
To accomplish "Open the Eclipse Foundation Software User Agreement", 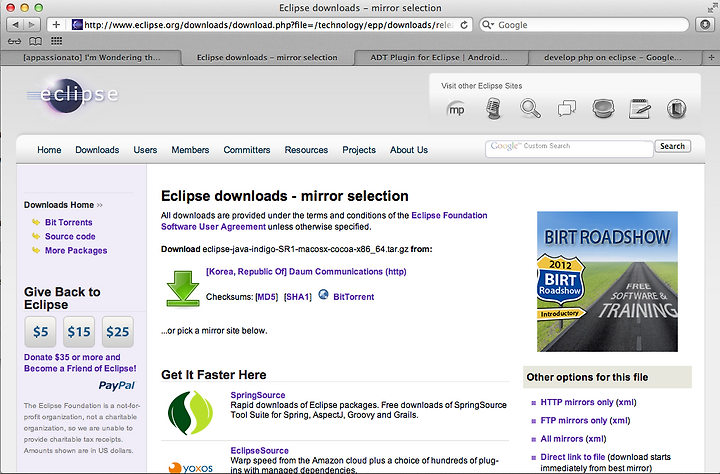I will (324, 221).
